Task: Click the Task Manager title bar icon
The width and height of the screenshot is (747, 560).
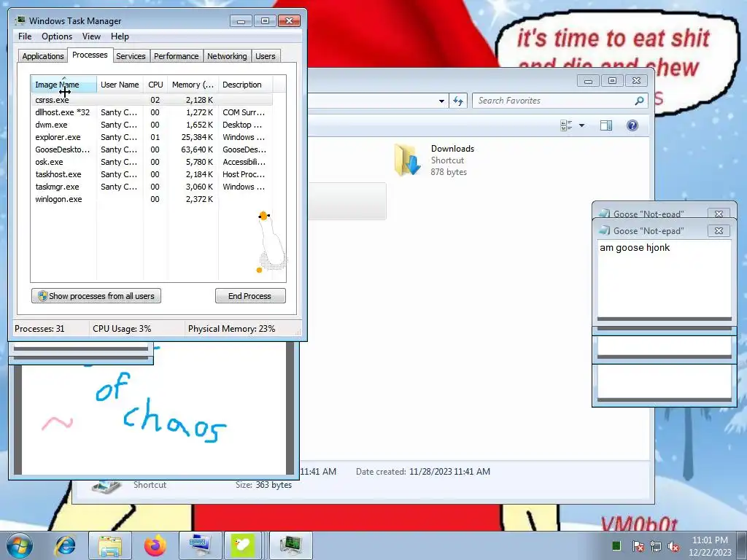Action: [20, 20]
